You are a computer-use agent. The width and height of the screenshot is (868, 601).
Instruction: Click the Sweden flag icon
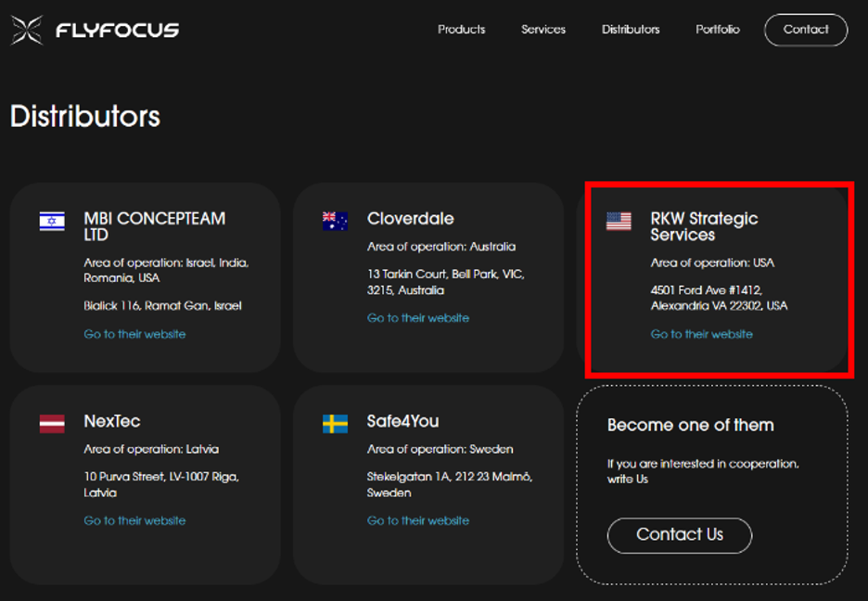click(x=335, y=424)
